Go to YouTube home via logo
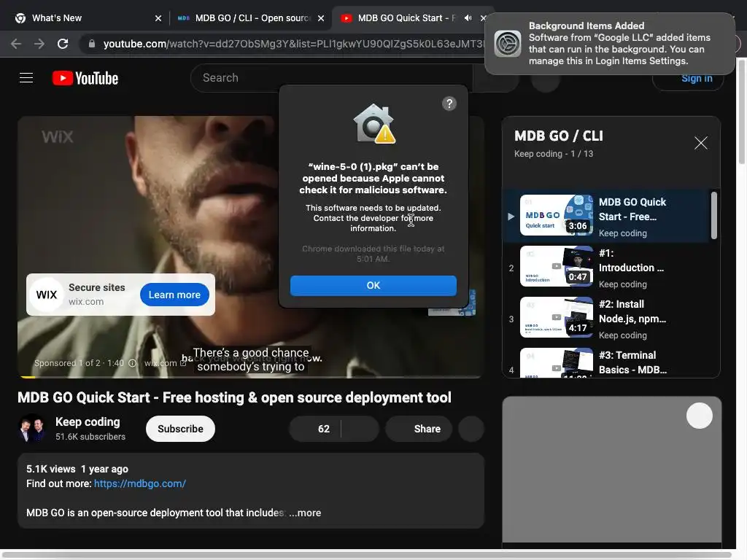Image resolution: width=747 pixels, height=560 pixels. [85, 78]
